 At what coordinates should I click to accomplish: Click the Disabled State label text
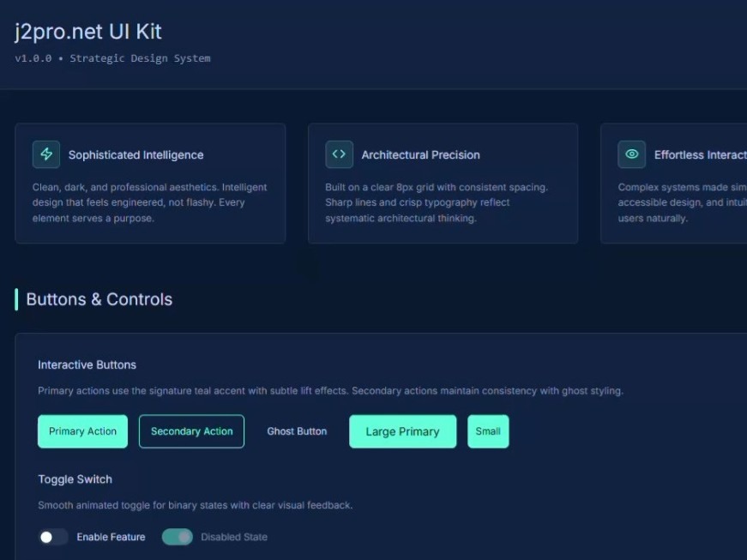(x=234, y=537)
